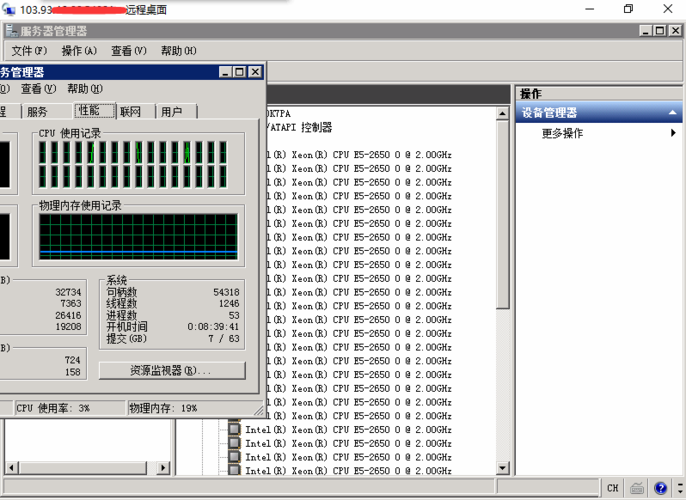Image resolution: width=686 pixels, height=500 pixels.
Task: Select the 性能 tab
Action: tap(94, 110)
